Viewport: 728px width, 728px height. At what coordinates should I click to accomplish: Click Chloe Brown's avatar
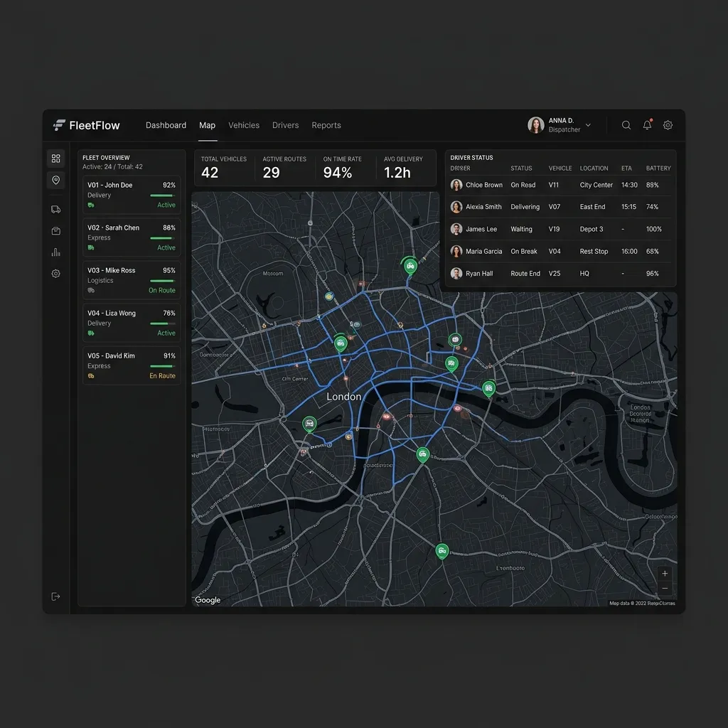pyautogui.click(x=456, y=185)
